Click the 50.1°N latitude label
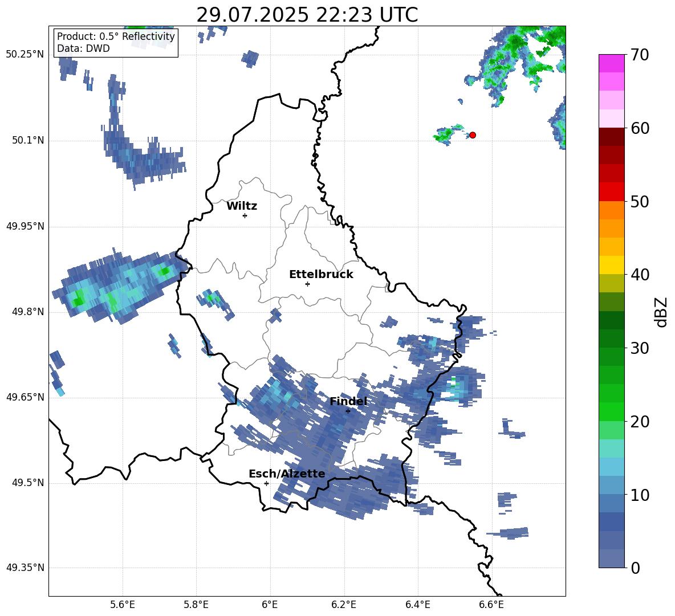 [x=28, y=140]
